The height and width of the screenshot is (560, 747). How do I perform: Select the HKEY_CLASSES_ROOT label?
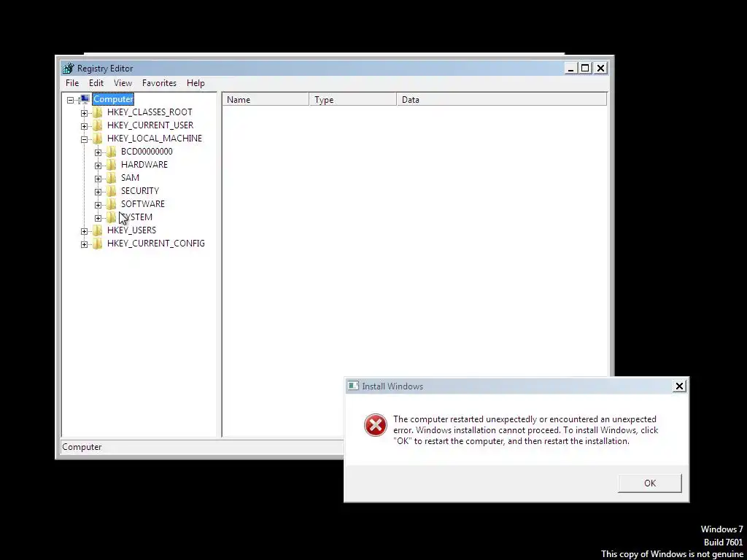point(150,112)
